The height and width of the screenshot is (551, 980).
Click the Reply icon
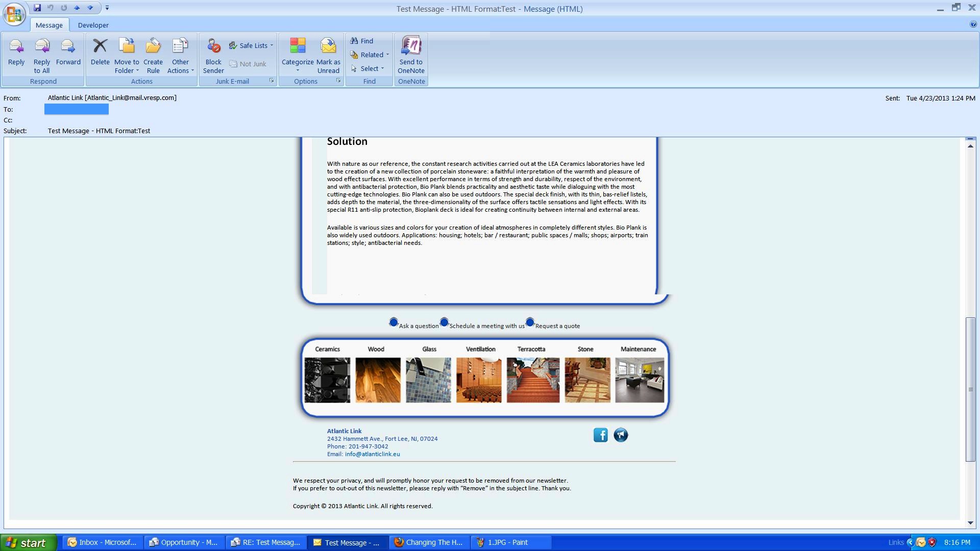click(16, 47)
